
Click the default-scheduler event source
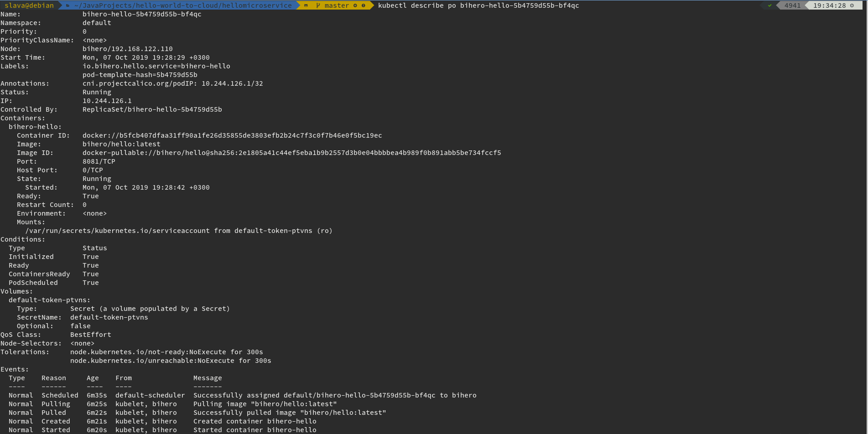150,395
